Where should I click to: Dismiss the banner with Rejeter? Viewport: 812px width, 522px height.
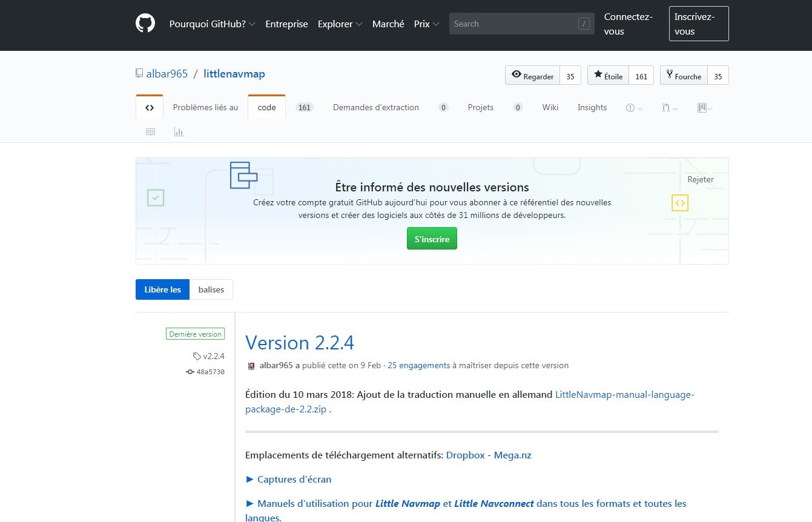[701, 179]
